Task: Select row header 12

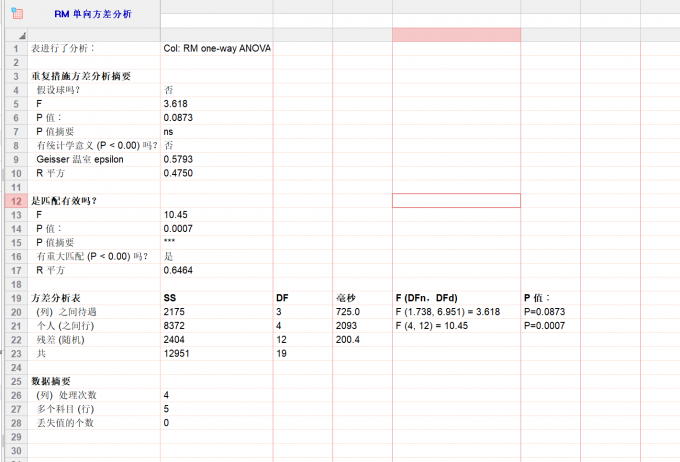Action: [x=16, y=201]
